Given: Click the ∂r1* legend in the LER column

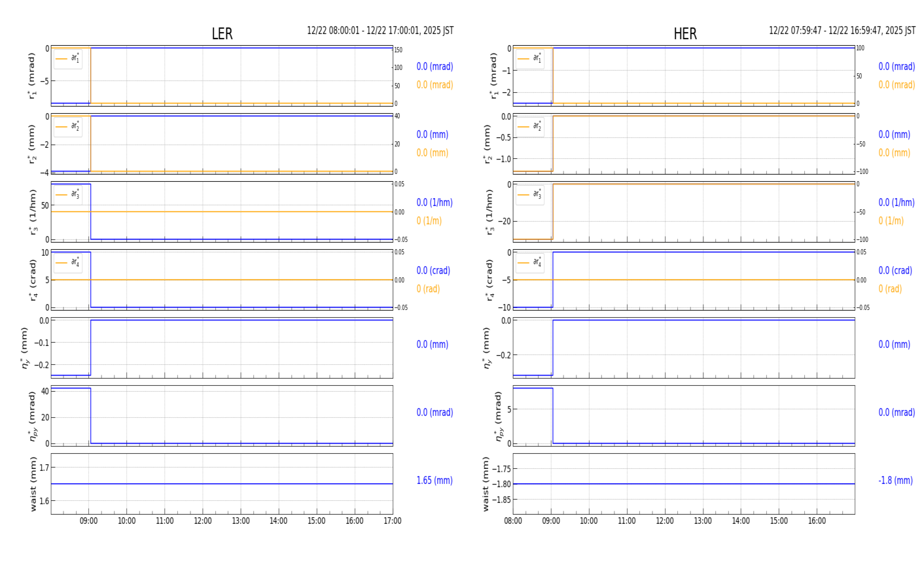Looking at the screenshot, I should [68, 59].
